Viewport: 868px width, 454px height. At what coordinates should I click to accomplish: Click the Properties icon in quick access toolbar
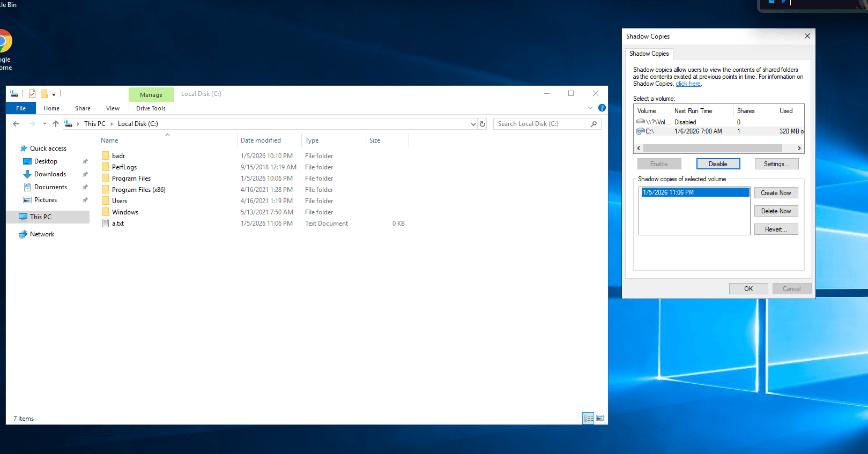tap(32, 94)
